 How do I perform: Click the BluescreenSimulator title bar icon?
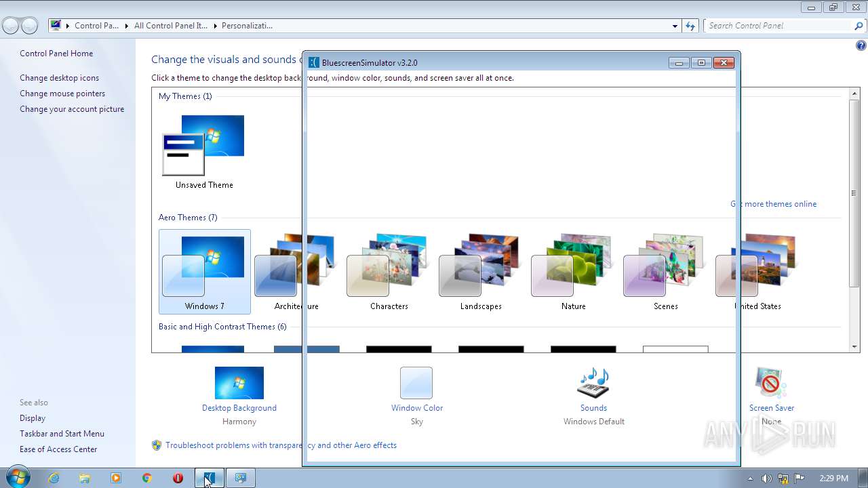(314, 62)
